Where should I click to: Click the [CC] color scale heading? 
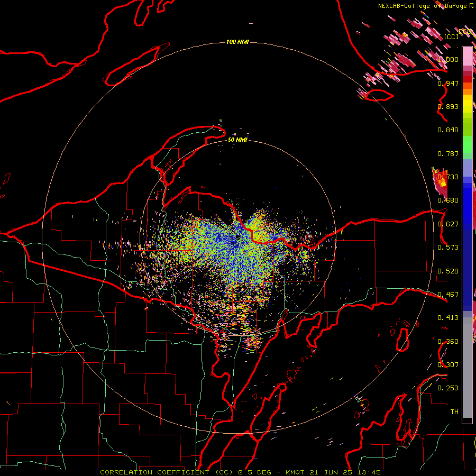point(452,36)
